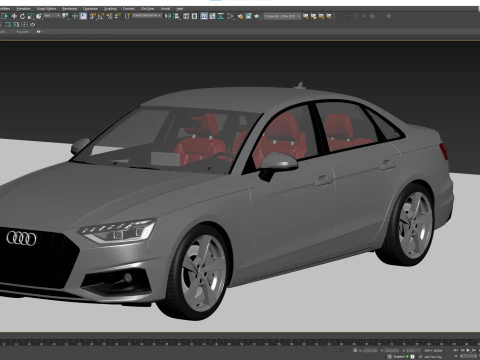Toggle Percent Snap
Screen dimensions: 480x360
[x=110, y=16]
